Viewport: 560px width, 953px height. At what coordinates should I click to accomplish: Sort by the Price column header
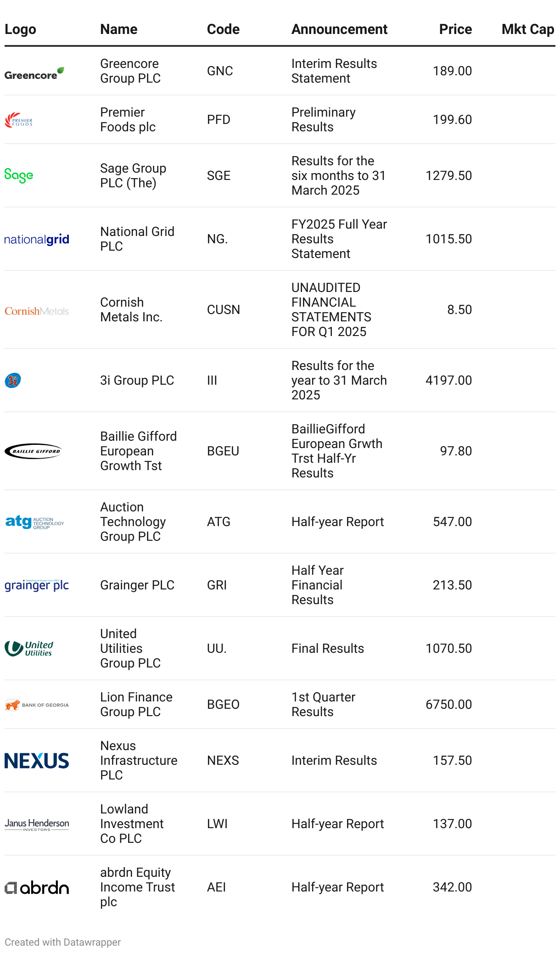455,29
